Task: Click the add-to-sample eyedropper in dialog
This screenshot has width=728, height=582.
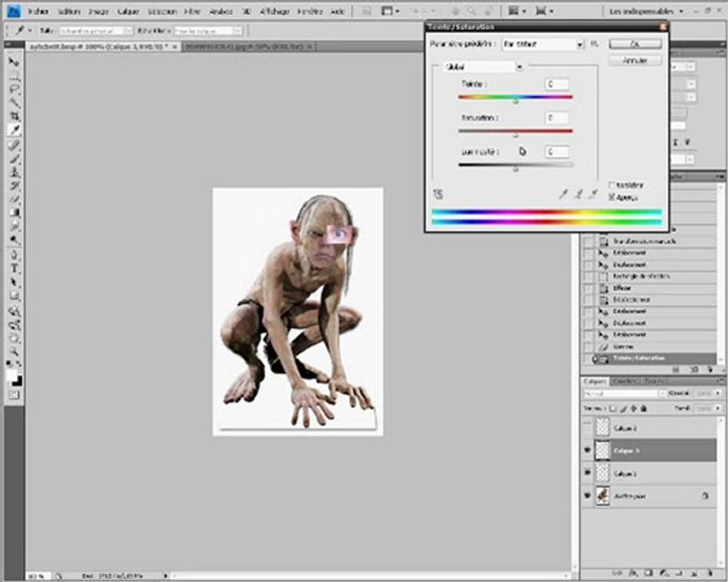Action: [578, 194]
